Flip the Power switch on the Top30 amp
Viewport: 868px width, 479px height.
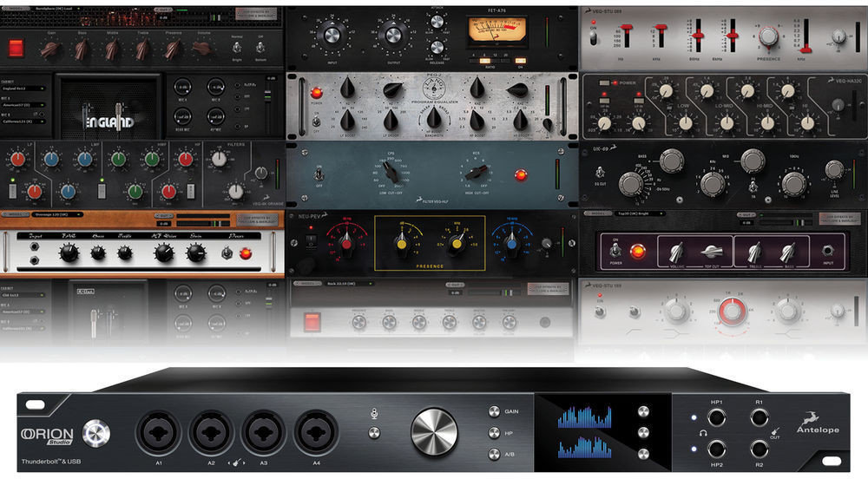click(615, 251)
